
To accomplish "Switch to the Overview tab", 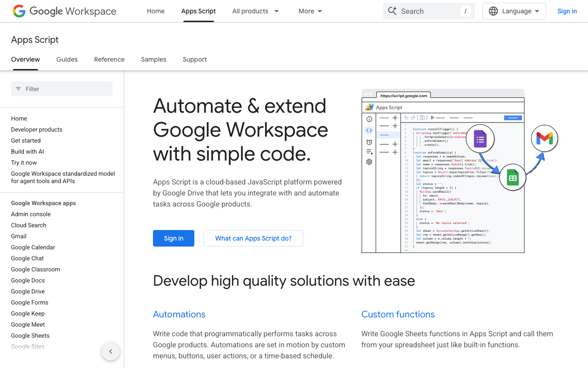I will [x=26, y=59].
